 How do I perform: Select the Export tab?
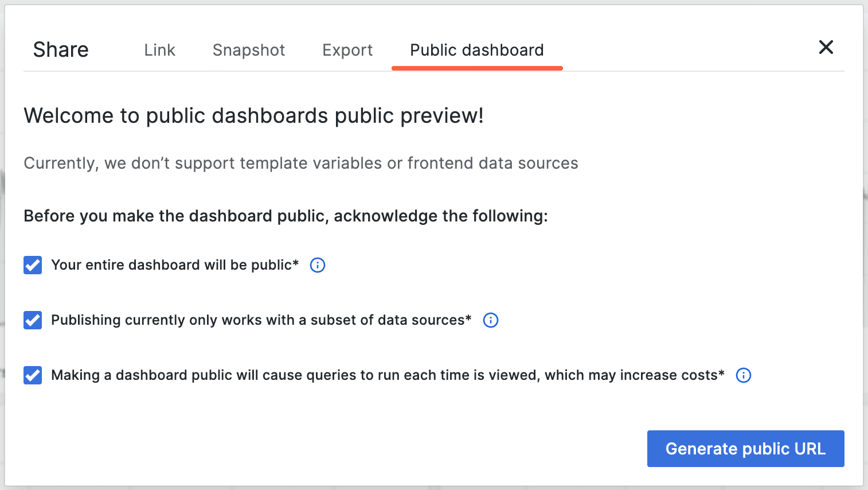pos(347,50)
